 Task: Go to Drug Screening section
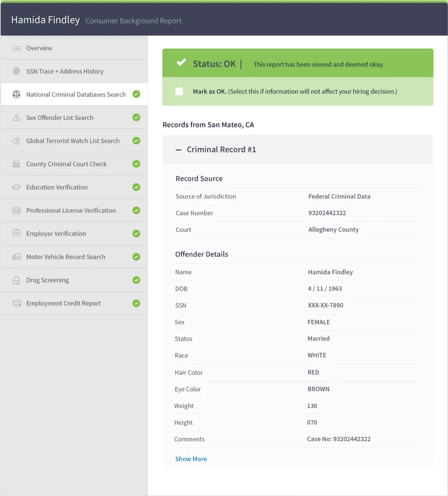click(74, 280)
